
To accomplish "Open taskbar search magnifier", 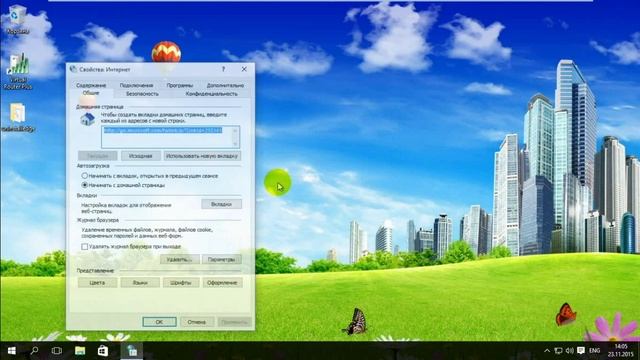I will click(34, 351).
